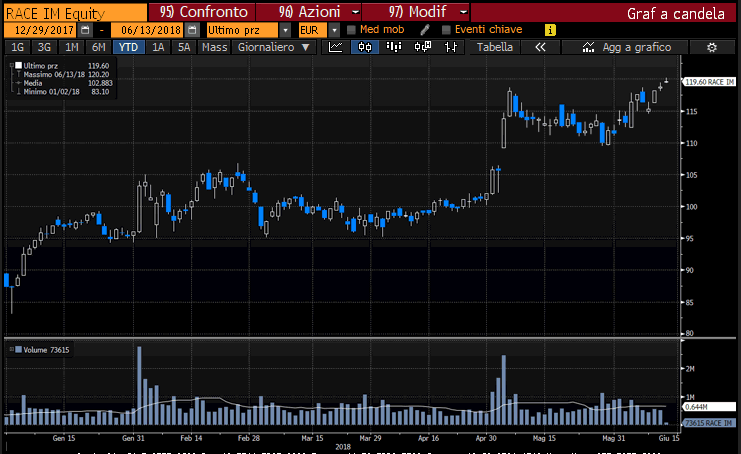Viewport: 741px width, 454px height.
Task: Open the Giornaliero periodicity dropdown
Action: point(274,47)
